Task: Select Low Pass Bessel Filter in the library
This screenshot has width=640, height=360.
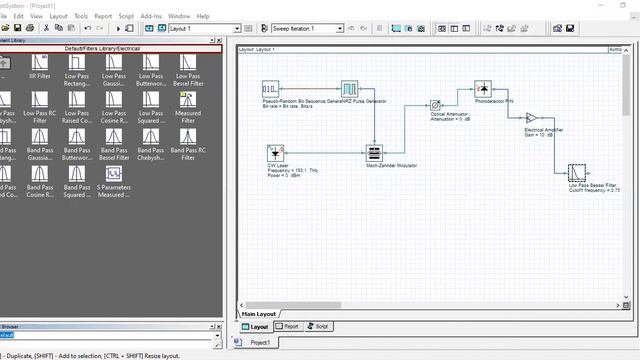Action: point(188,62)
